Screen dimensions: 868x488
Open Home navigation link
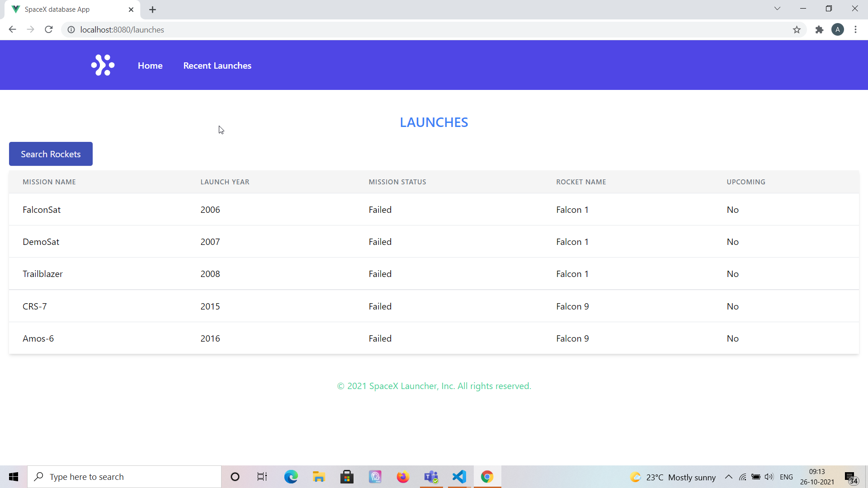pos(150,66)
